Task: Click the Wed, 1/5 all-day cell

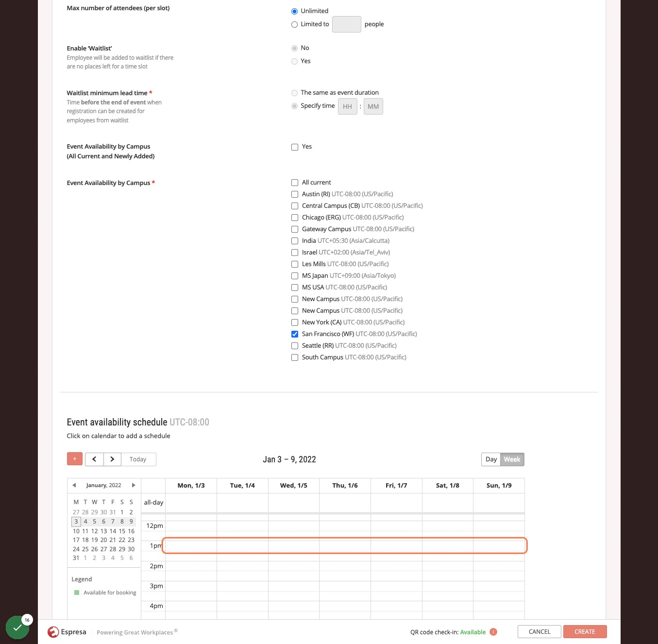Action: pos(294,503)
